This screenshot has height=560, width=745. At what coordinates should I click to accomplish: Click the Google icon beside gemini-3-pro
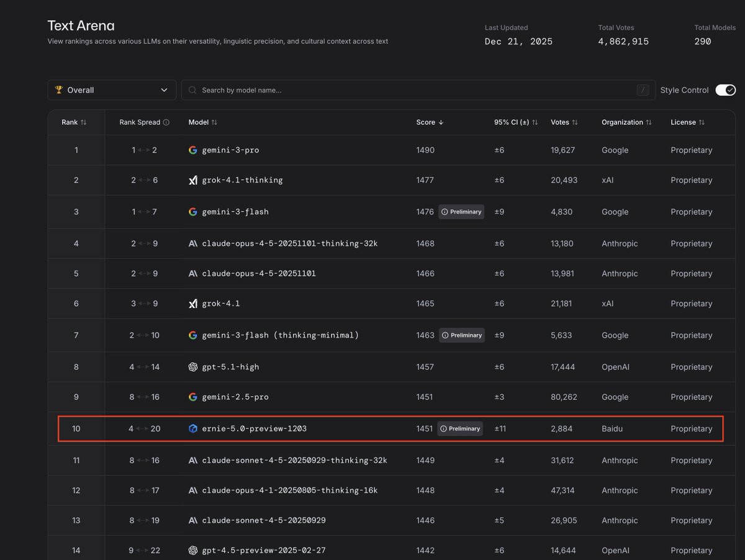193,150
